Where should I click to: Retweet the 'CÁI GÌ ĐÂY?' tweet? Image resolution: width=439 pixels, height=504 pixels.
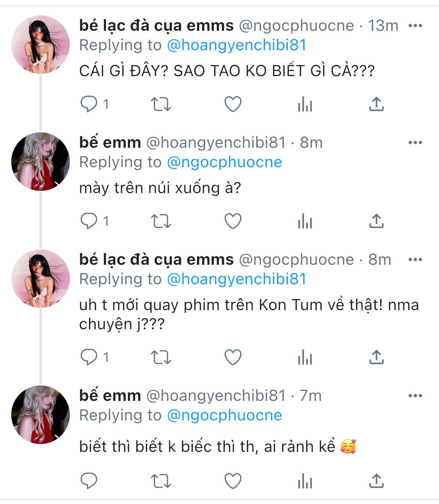[x=161, y=104]
